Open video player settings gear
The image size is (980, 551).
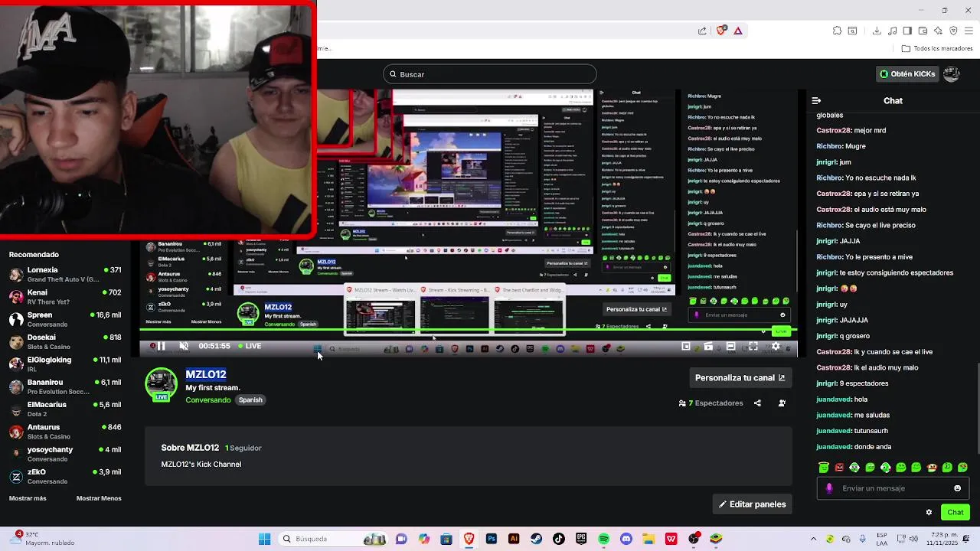click(x=776, y=347)
